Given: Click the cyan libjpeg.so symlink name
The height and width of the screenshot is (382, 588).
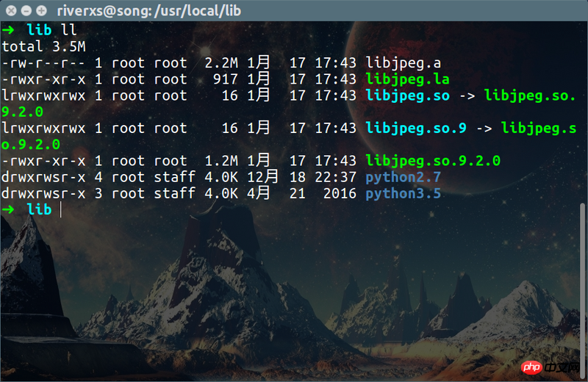Looking at the screenshot, I should click(x=408, y=95).
